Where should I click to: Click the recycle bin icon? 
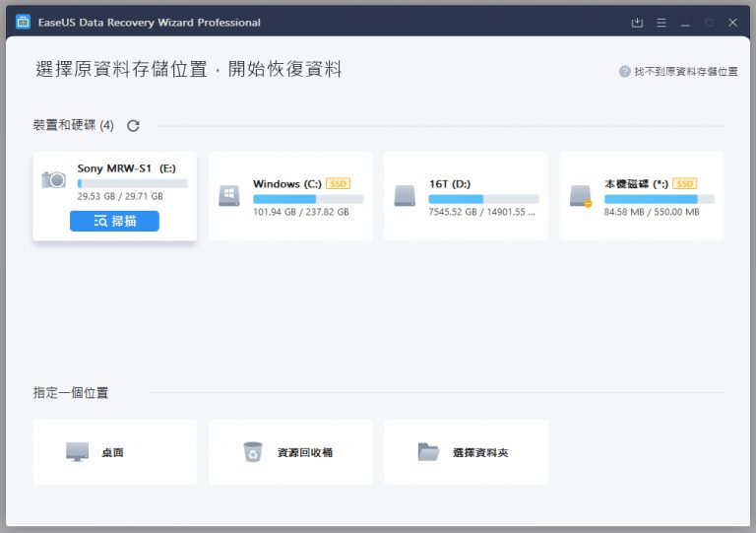253,452
